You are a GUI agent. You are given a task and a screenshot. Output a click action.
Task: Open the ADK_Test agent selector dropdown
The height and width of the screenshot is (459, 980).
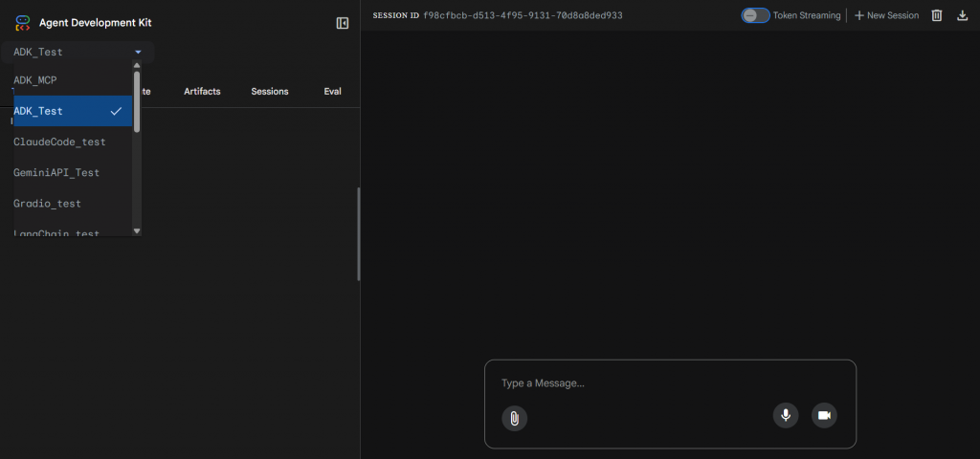tap(78, 53)
